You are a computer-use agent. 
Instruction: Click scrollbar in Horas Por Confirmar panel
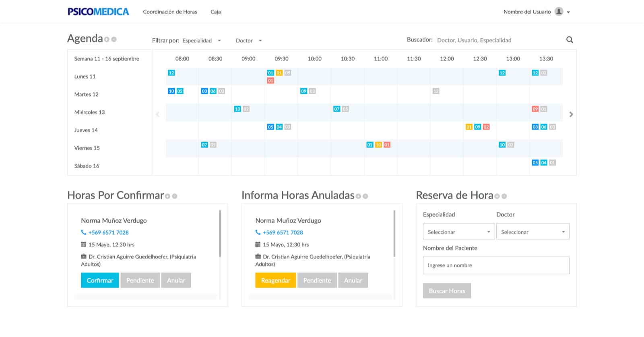tap(220, 234)
